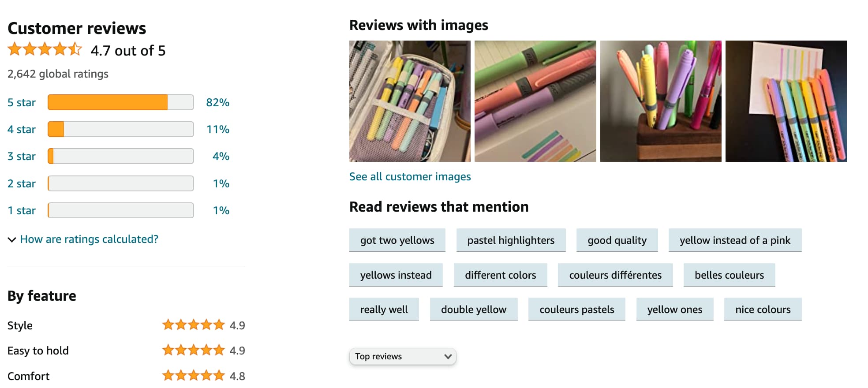The image size is (868, 388).
Task: Filter reviews mentioning nice colours
Action: click(x=763, y=309)
